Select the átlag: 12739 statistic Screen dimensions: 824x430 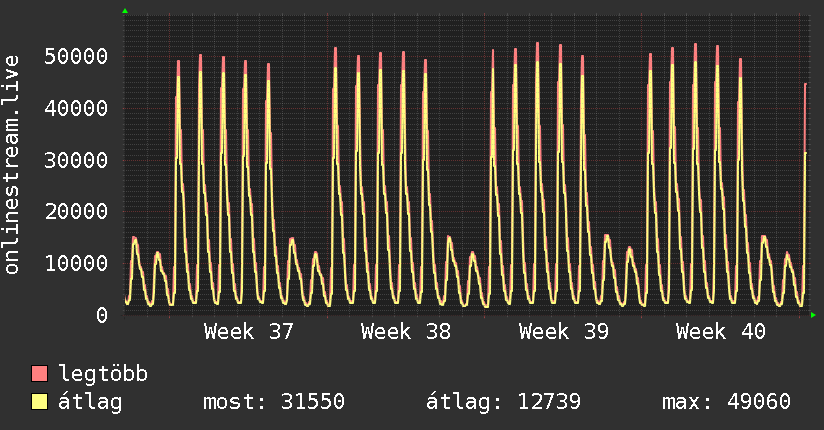tap(503, 402)
